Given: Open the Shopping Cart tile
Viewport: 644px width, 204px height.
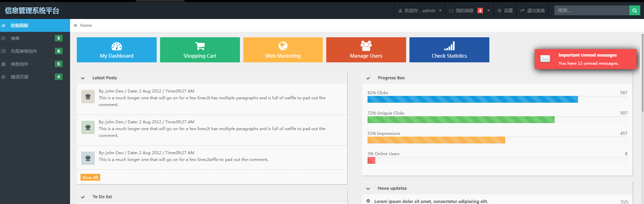Looking at the screenshot, I should [x=200, y=50].
